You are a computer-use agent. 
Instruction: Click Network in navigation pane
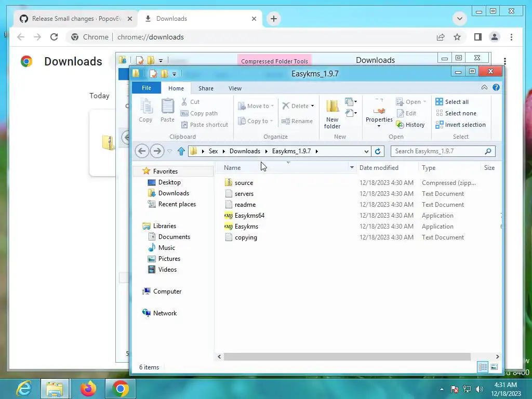[165, 313]
